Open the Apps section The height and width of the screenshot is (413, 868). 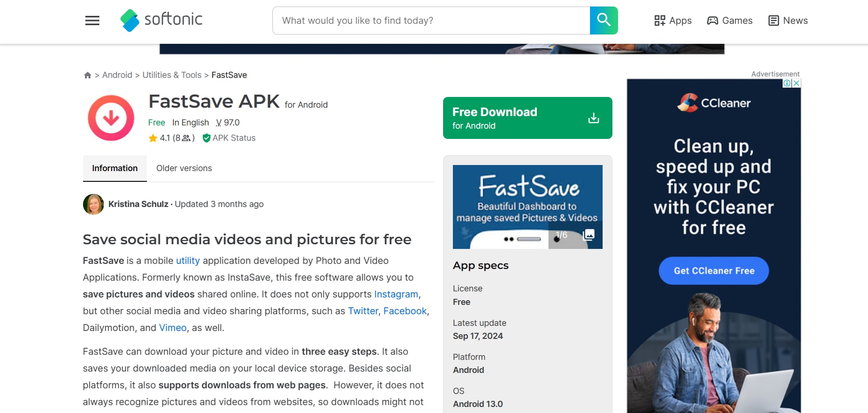[673, 21]
